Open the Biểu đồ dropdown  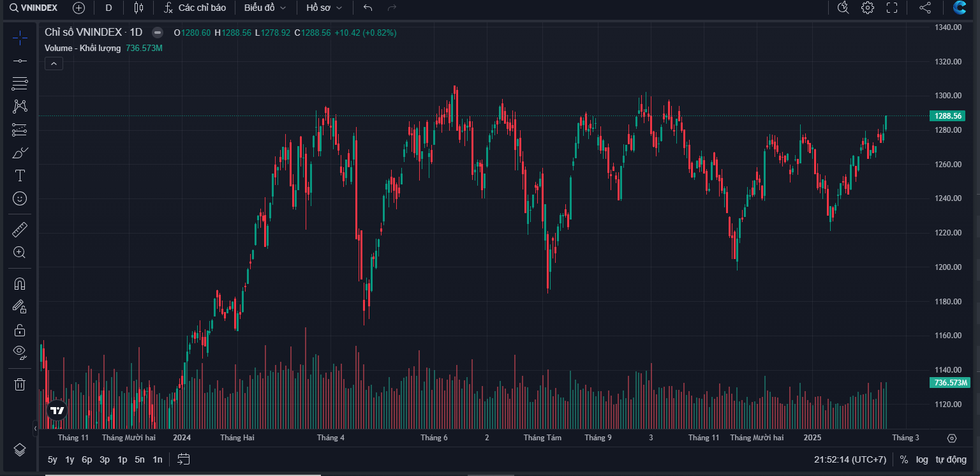[x=265, y=8]
